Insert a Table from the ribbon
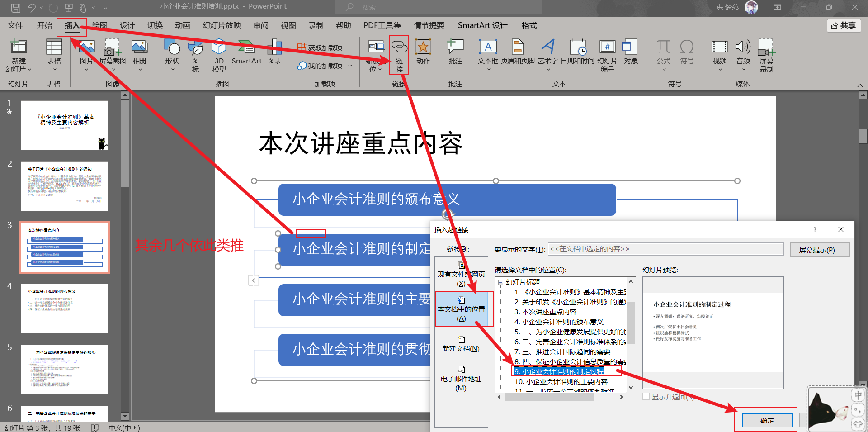This screenshot has height=432, width=868. pos(54,56)
